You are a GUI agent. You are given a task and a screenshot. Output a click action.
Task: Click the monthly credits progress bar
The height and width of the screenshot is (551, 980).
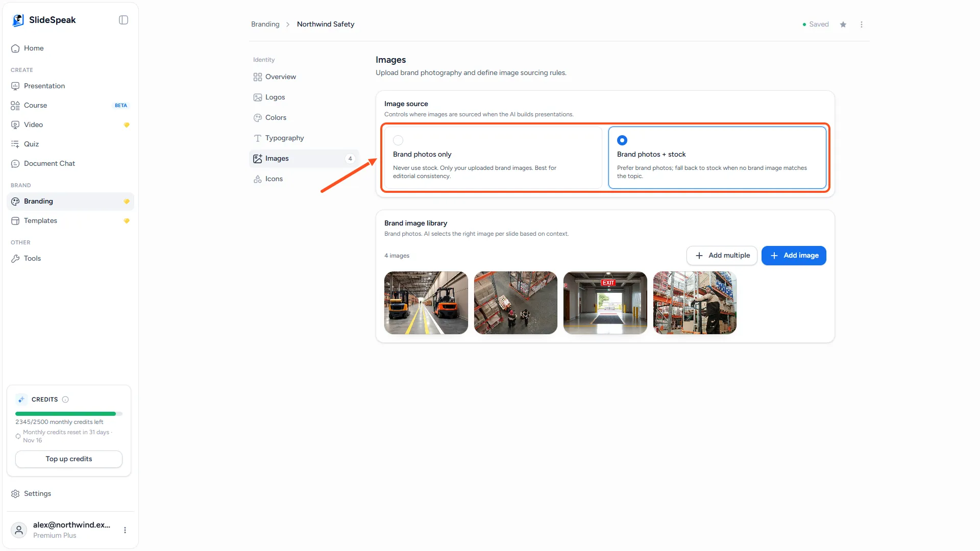(x=69, y=414)
